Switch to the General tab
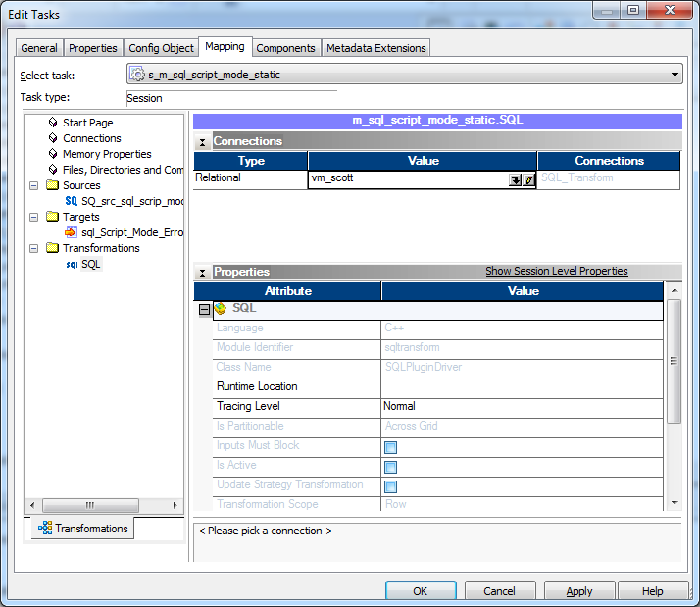Viewport: 700px width, 607px height. 39,48
